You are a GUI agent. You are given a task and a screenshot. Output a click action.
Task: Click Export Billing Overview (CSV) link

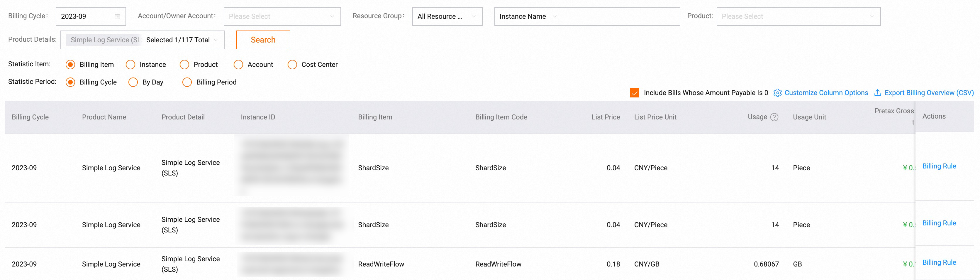coord(929,92)
